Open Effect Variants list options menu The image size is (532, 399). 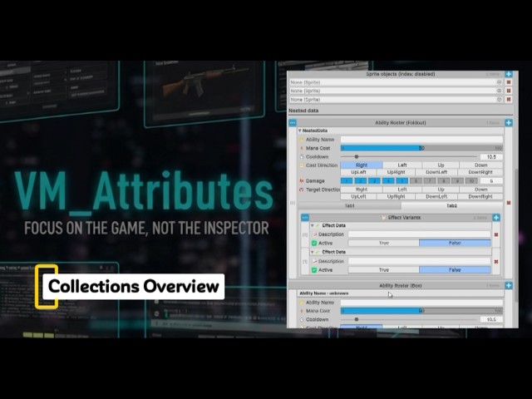tap(305, 218)
